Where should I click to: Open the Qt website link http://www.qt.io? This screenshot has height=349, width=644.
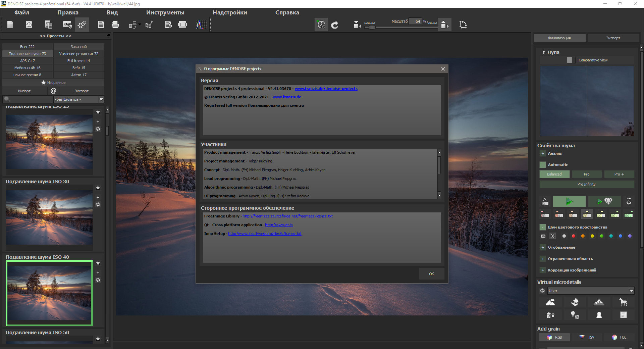pyautogui.click(x=279, y=225)
